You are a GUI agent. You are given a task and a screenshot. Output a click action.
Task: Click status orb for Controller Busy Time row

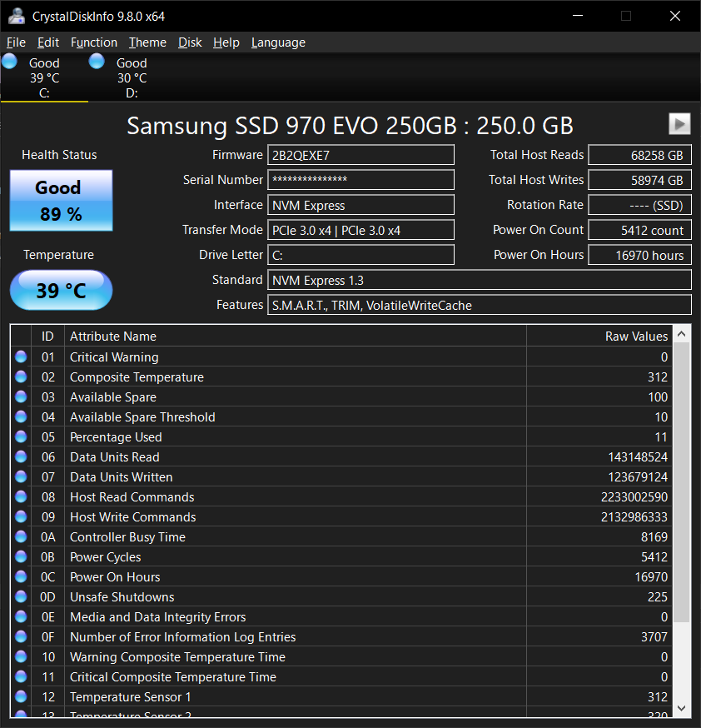[21, 536]
